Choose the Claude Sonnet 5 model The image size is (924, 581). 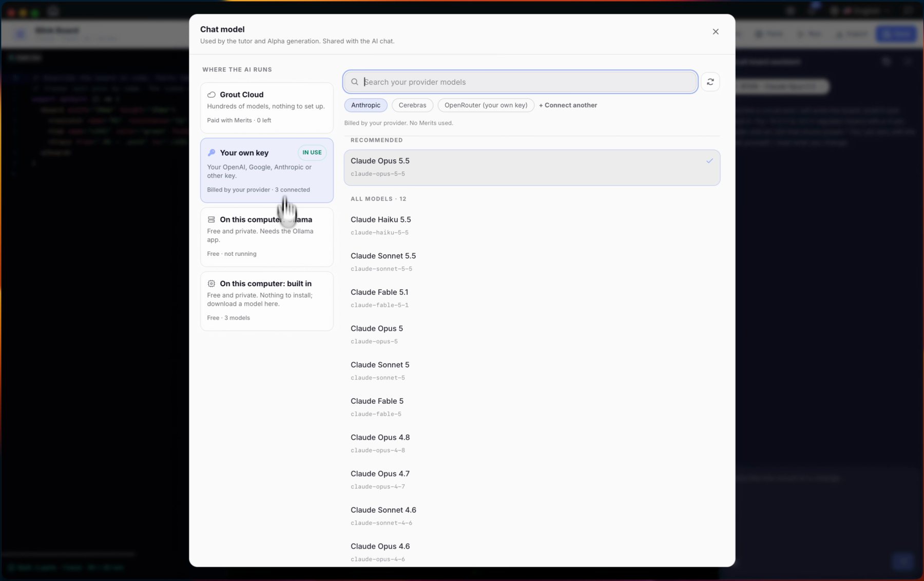click(532, 371)
